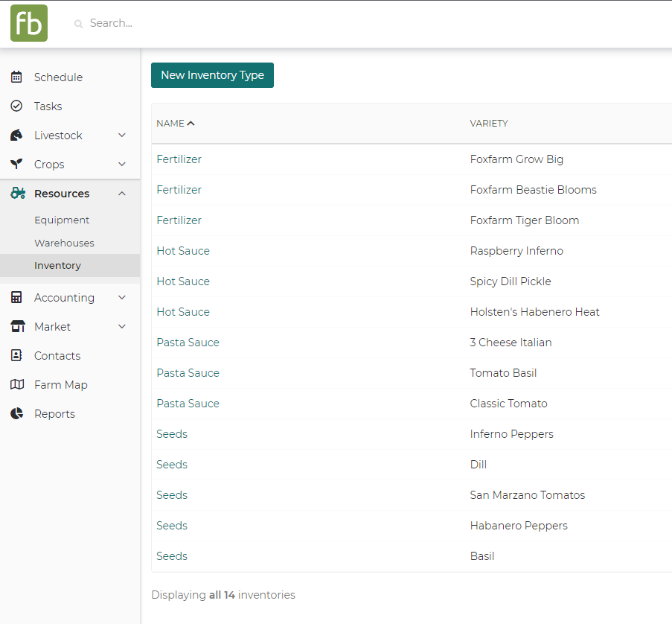Click the NAME column sort arrow
This screenshot has height=624, width=672.
click(x=191, y=124)
